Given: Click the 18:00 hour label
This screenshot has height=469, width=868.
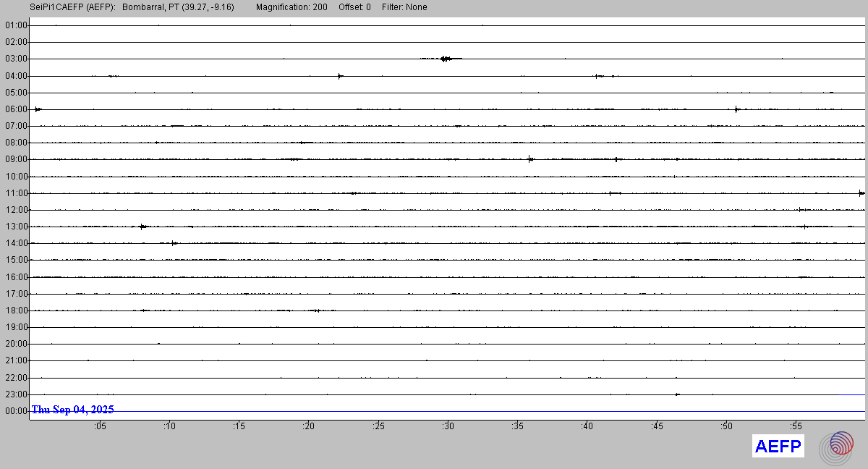Looking at the screenshot, I should [x=16, y=310].
